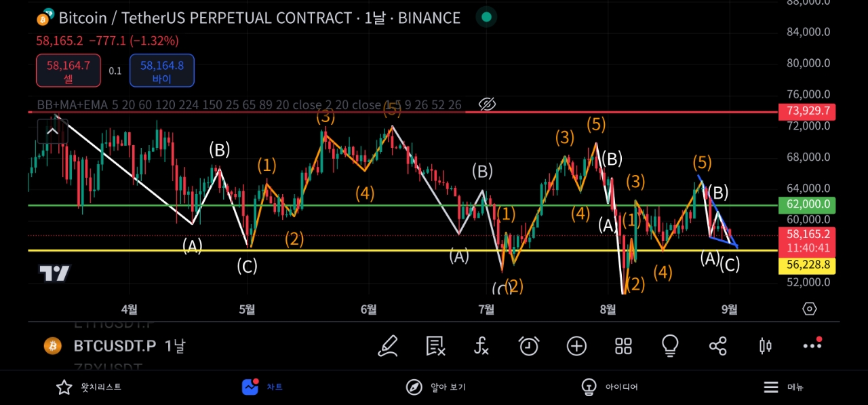This screenshot has height=405, width=868.
Task: Tap the 68,000.0 price axis value
Action: click(808, 157)
